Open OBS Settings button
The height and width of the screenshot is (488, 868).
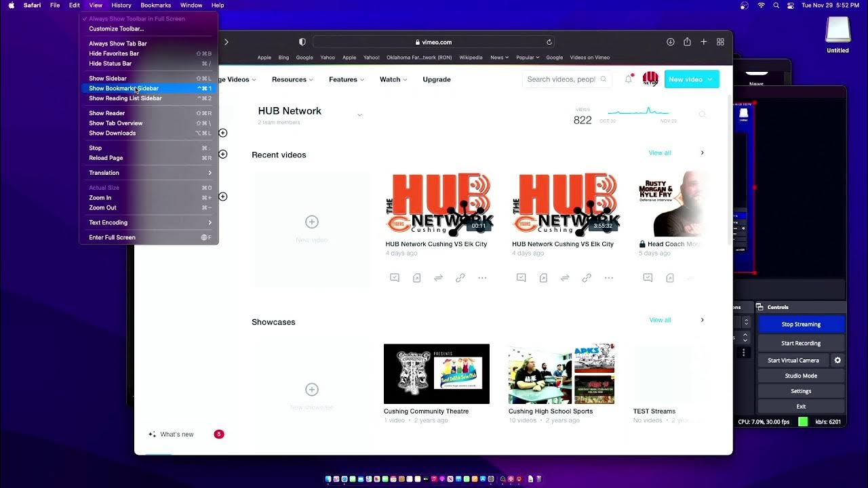pyautogui.click(x=801, y=391)
